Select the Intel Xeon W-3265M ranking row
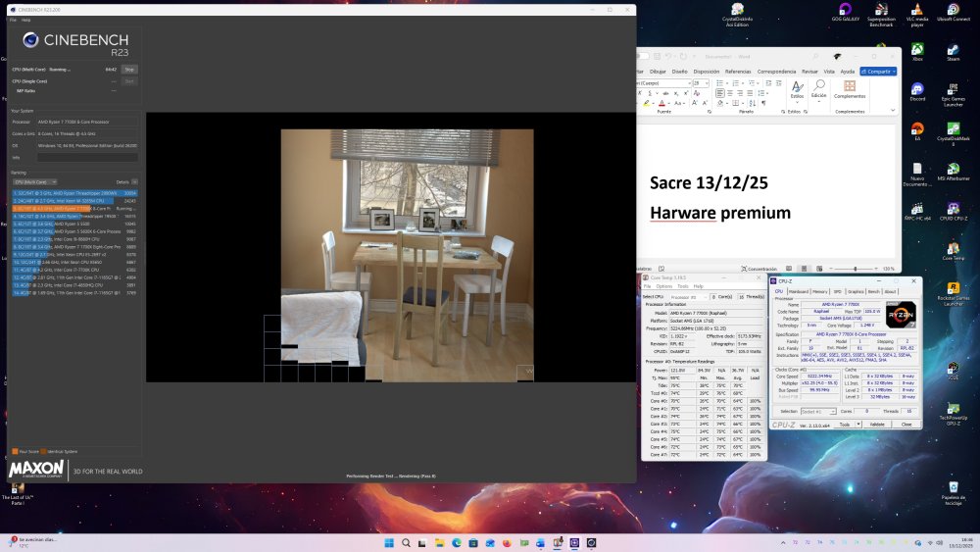This screenshot has width=980, height=552. pos(74,201)
